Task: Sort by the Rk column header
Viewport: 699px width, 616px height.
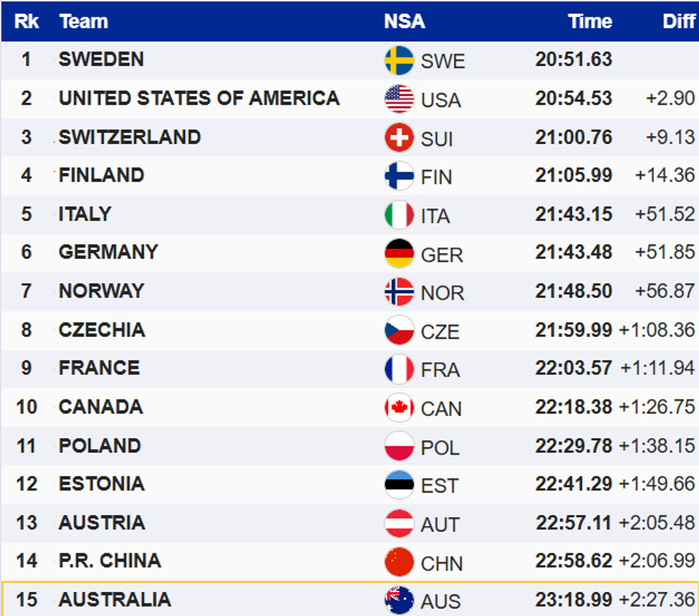Action: [x=26, y=22]
